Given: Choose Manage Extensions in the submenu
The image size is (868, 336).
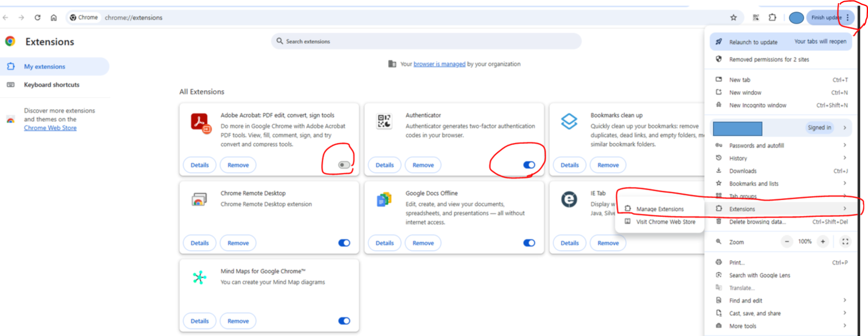Looking at the screenshot, I should coord(660,209).
